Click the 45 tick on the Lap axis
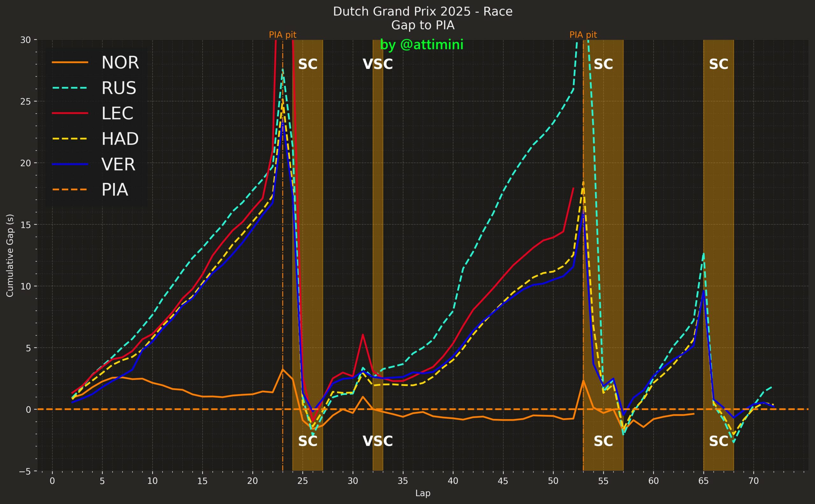This screenshot has width=815, height=504. 503,481
